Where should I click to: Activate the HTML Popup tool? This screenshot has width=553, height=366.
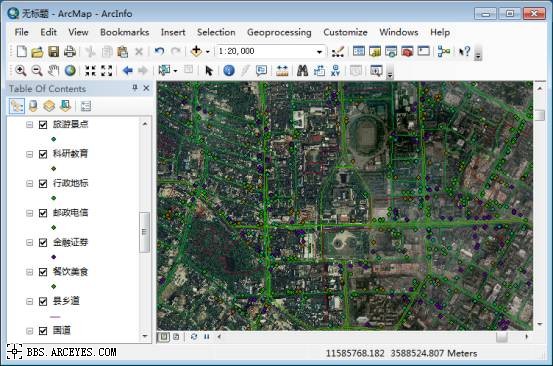click(x=261, y=71)
